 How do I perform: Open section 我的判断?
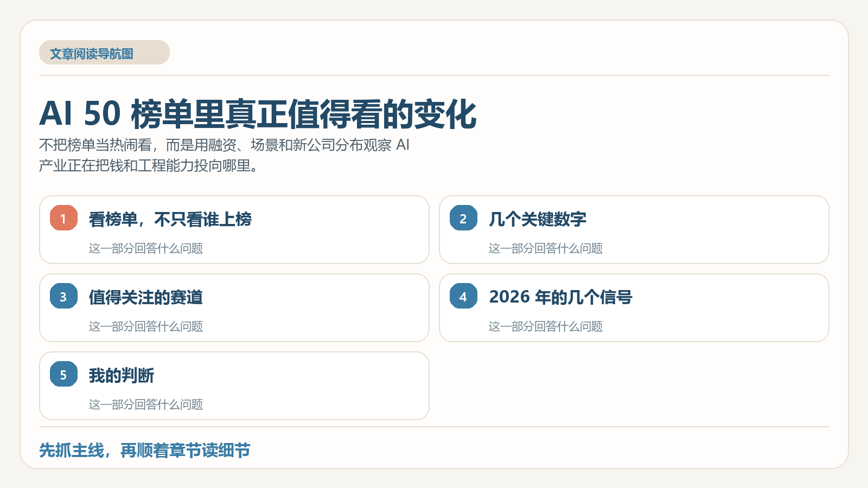234,386
